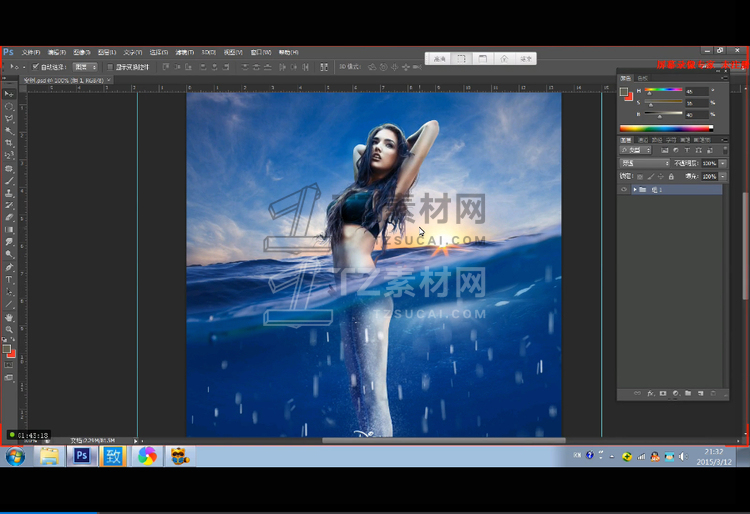Viewport: 750px width, 514px height.
Task: Hide the group 1 layer visibility eye
Action: (x=624, y=189)
